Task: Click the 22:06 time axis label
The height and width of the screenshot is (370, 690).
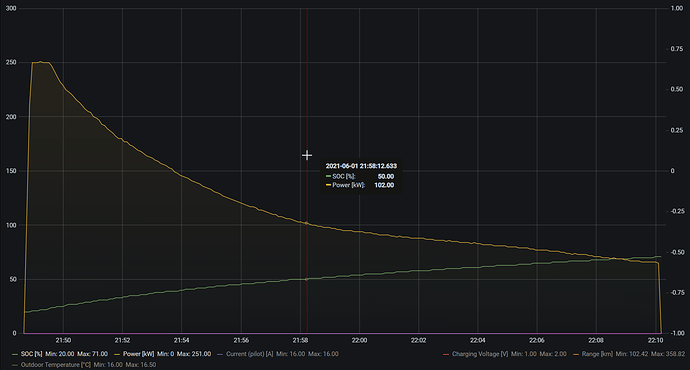Action: [537, 341]
